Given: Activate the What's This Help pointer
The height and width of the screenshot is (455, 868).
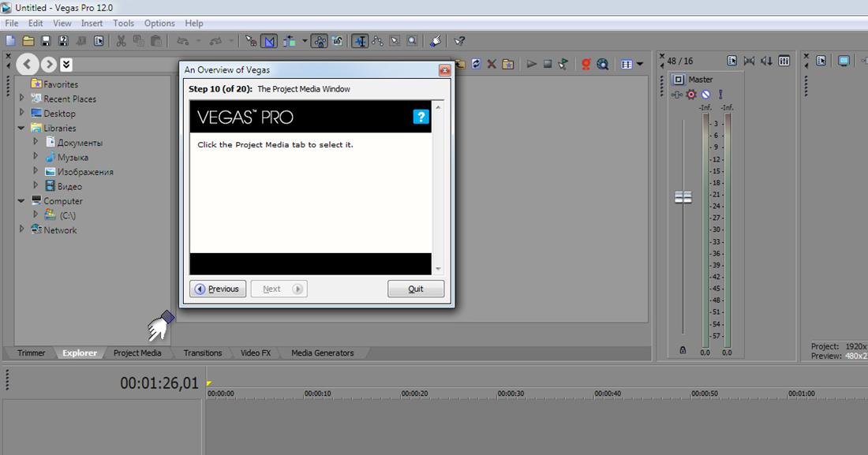Looking at the screenshot, I should [x=459, y=41].
